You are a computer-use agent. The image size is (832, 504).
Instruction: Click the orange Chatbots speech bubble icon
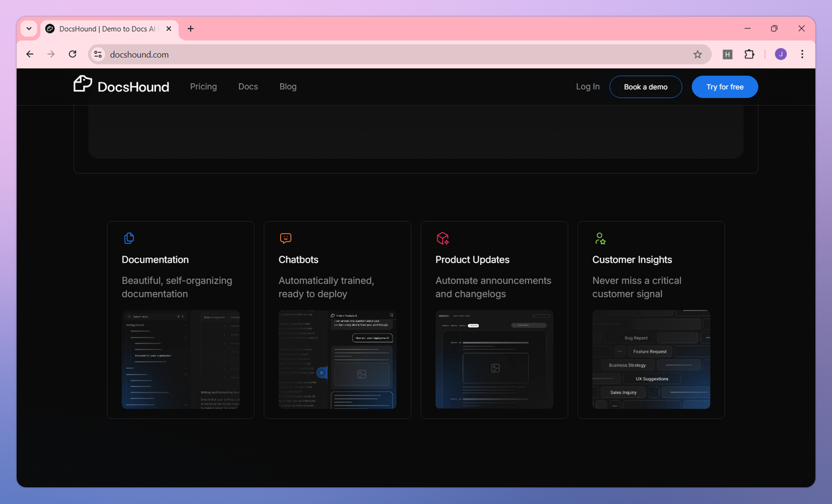pyautogui.click(x=286, y=238)
